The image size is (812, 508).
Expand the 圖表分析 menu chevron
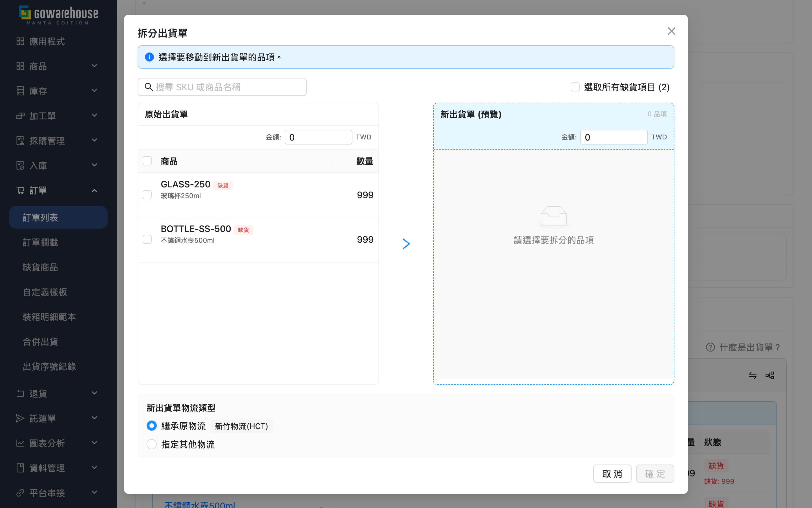pyautogui.click(x=95, y=443)
